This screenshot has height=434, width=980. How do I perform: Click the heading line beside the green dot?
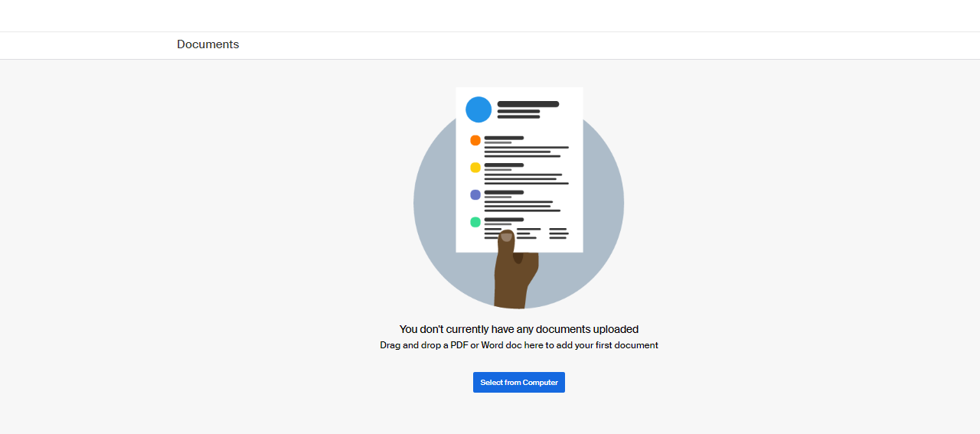[x=504, y=220]
